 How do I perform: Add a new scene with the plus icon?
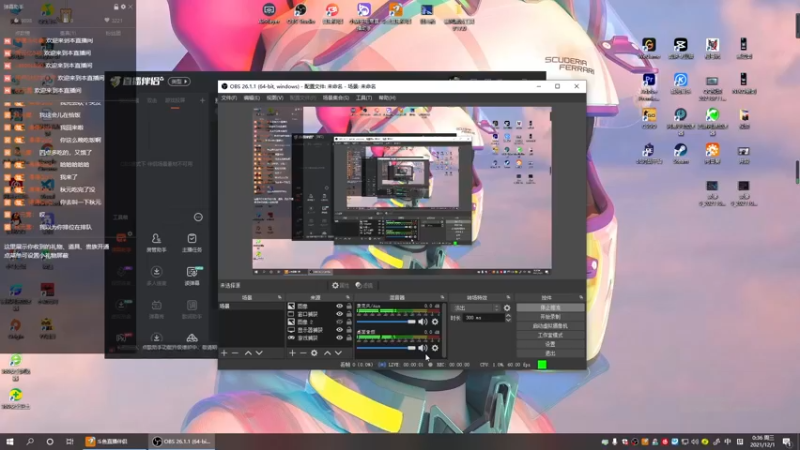(x=224, y=353)
